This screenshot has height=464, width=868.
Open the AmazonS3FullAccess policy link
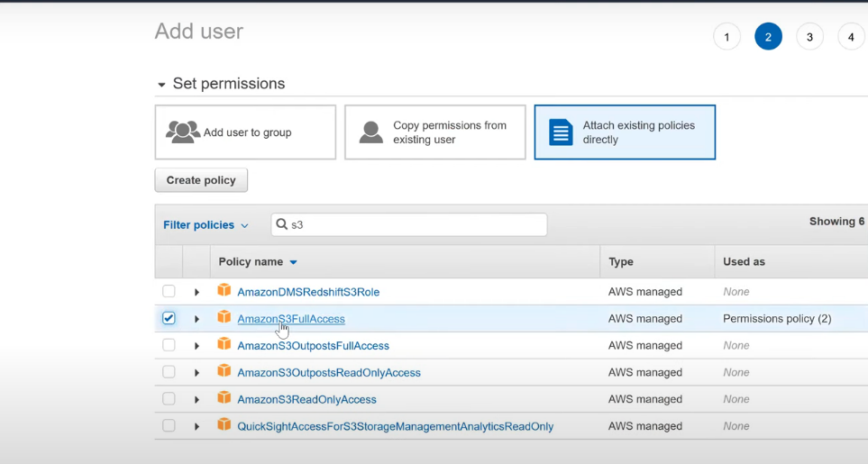point(291,319)
